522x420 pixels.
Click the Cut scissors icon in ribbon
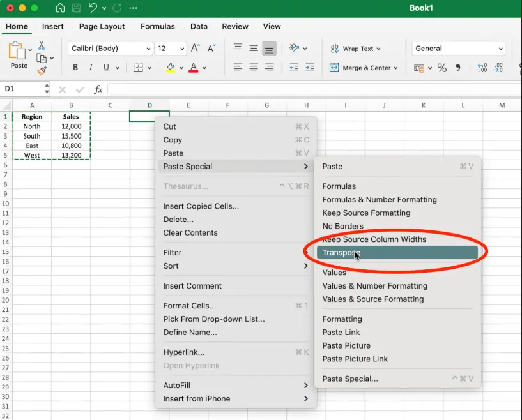tap(42, 45)
